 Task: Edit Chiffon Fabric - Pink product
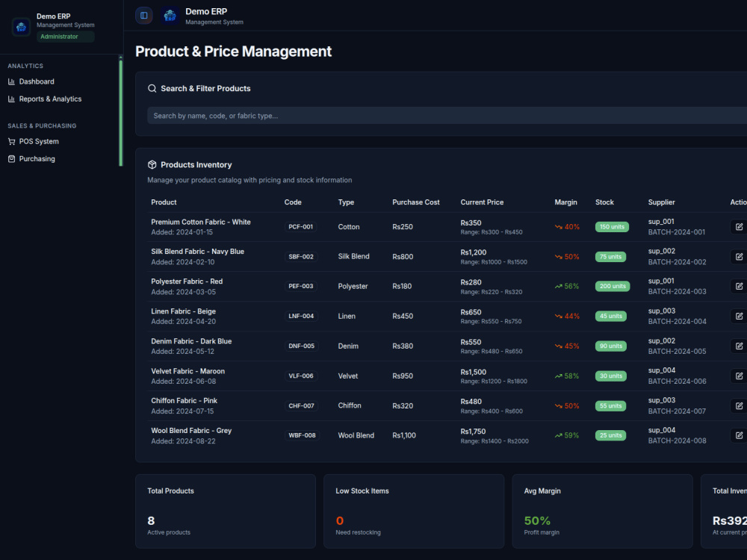[739, 405]
